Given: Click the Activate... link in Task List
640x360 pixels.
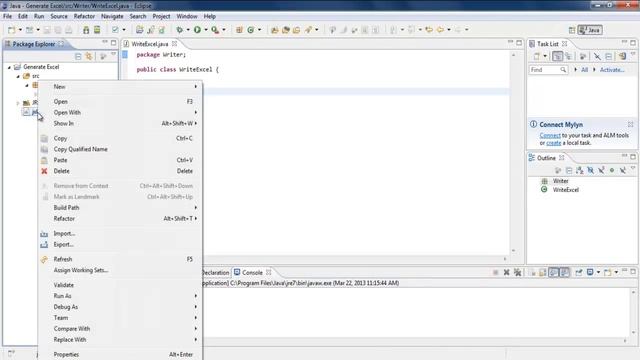Looking at the screenshot, I should click(612, 70).
